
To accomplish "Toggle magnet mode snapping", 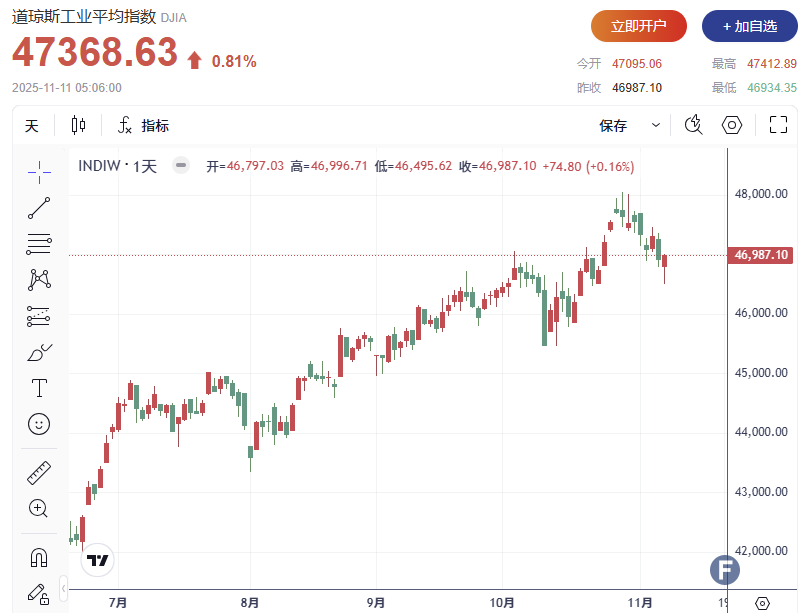I will [39, 556].
